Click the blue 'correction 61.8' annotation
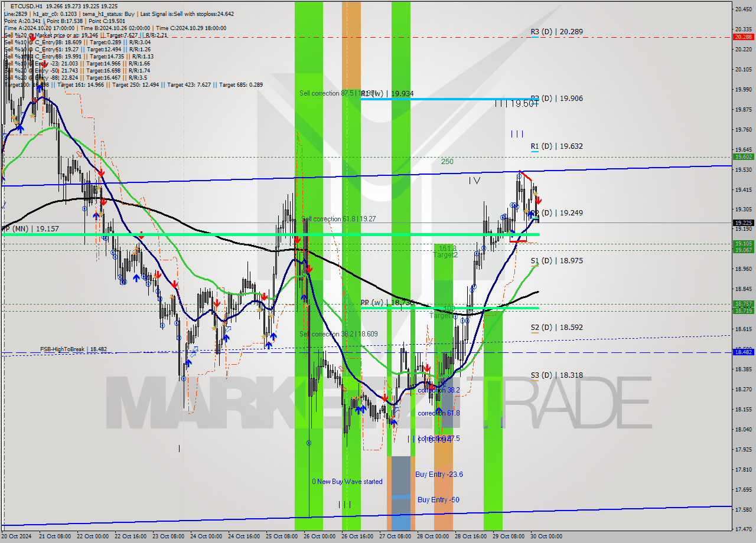Viewport: 756px width, 543px height. (x=439, y=413)
